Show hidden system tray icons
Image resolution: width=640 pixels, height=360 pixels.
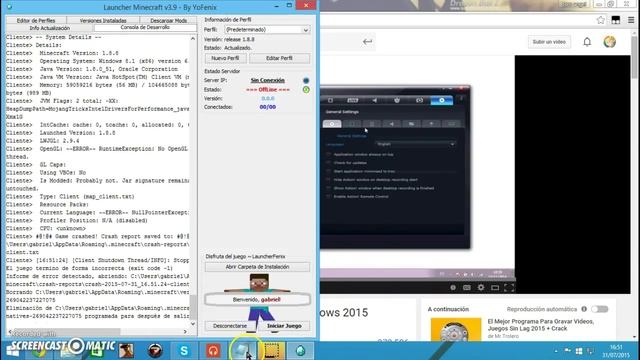[x=556, y=351]
